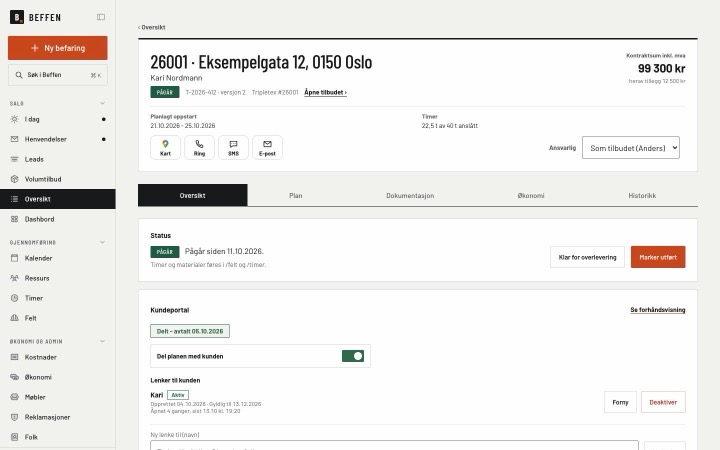Open the Åpne tilbudet link

326,92
